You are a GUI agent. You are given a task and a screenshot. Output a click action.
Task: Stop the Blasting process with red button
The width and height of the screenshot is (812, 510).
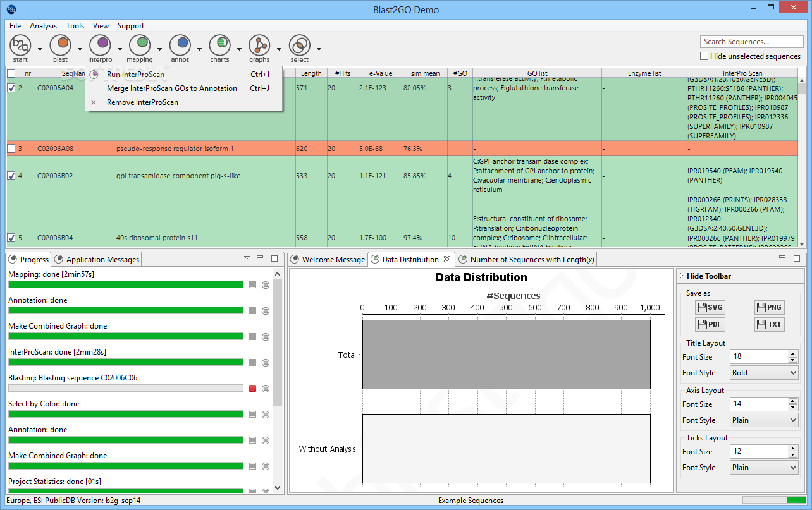pyautogui.click(x=253, y=388)
